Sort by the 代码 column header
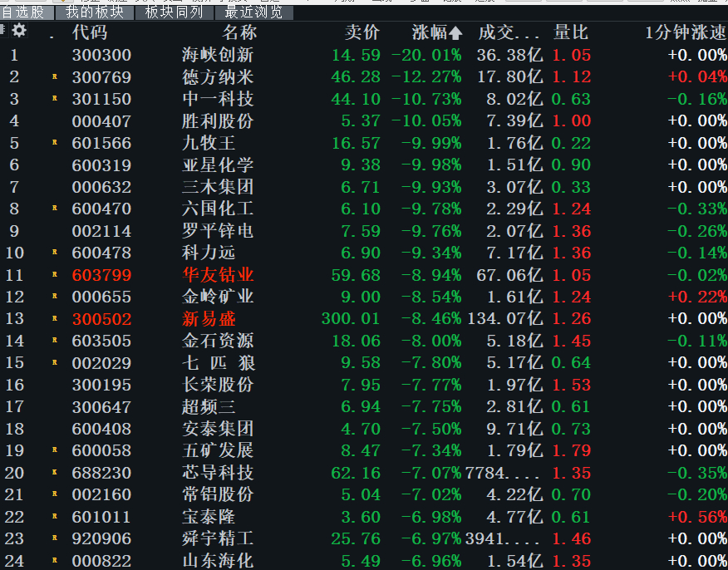The height and width of the screenshot is (570, 728). coord(90,32)
